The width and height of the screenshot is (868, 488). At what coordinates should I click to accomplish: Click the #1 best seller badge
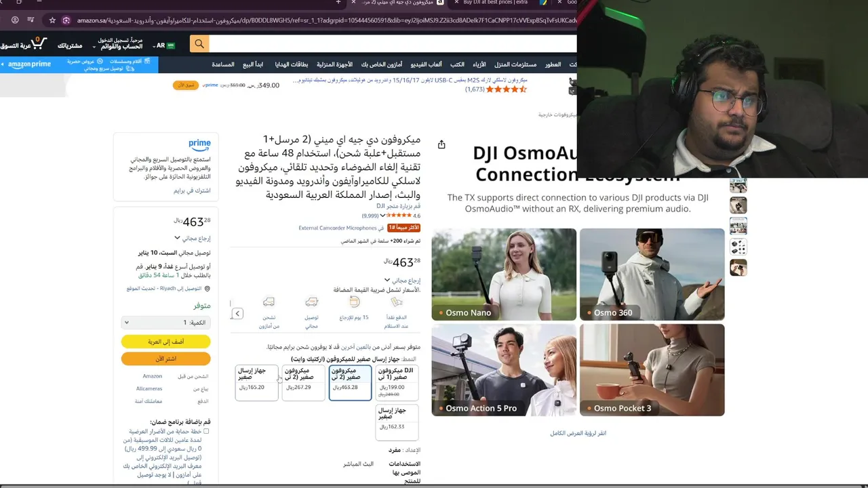click(x=403, y=228)
